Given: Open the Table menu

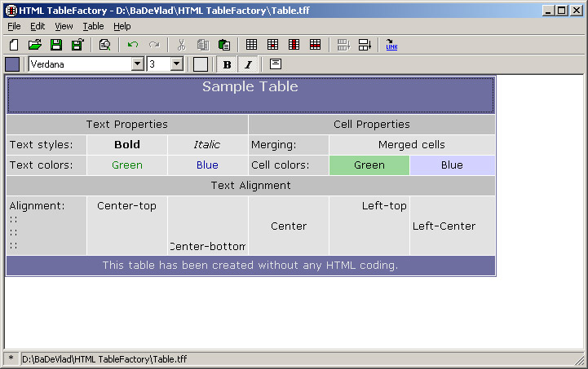Looking at the screenshot, I should pyautogui.click(x=93, y=26).
